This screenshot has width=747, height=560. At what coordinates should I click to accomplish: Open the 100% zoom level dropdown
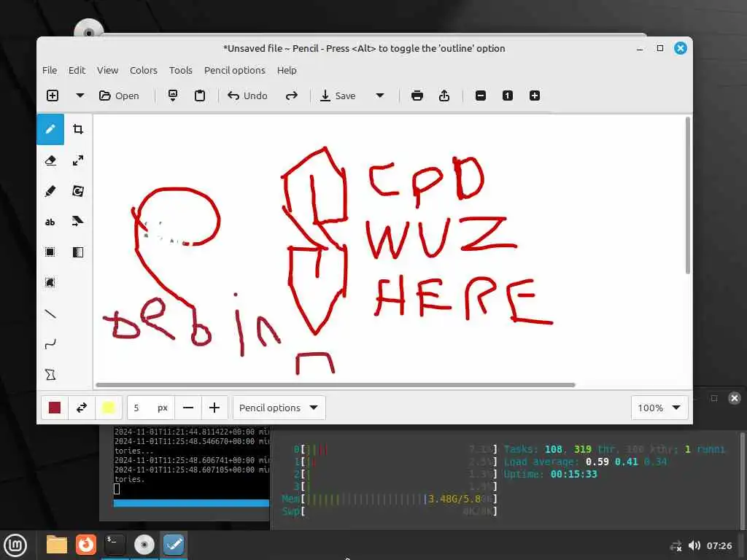(x=659, y=408)
